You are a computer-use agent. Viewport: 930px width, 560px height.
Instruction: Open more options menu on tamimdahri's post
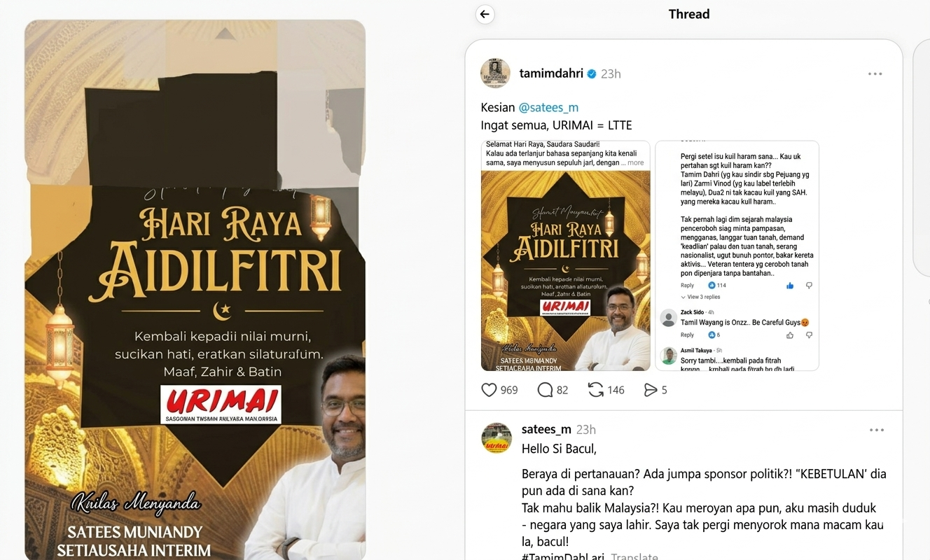[x=875, y=73]
